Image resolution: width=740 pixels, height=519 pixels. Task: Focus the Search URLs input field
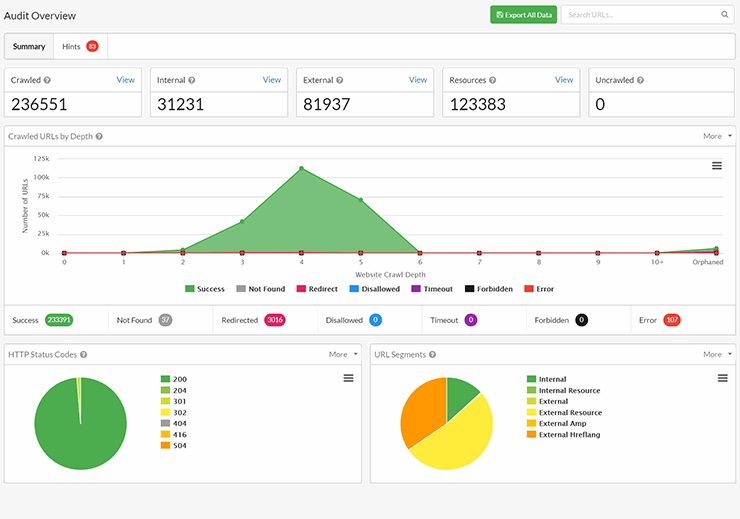[648, 15]
